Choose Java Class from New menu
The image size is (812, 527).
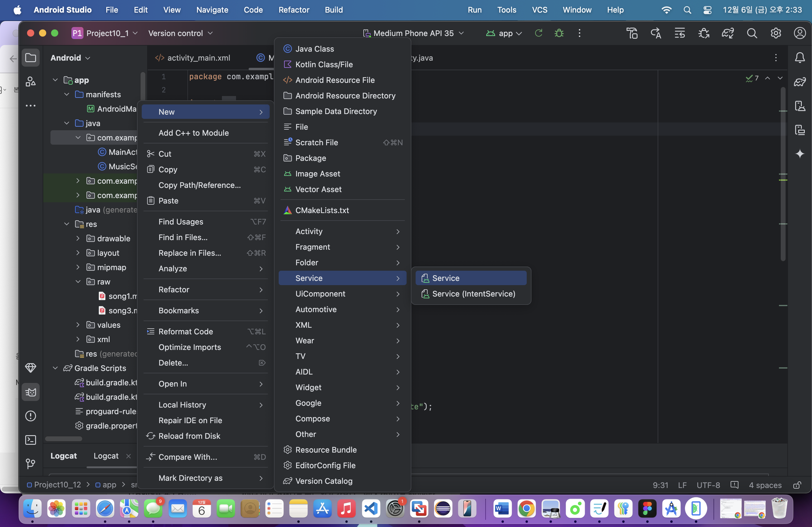(314, 49)
